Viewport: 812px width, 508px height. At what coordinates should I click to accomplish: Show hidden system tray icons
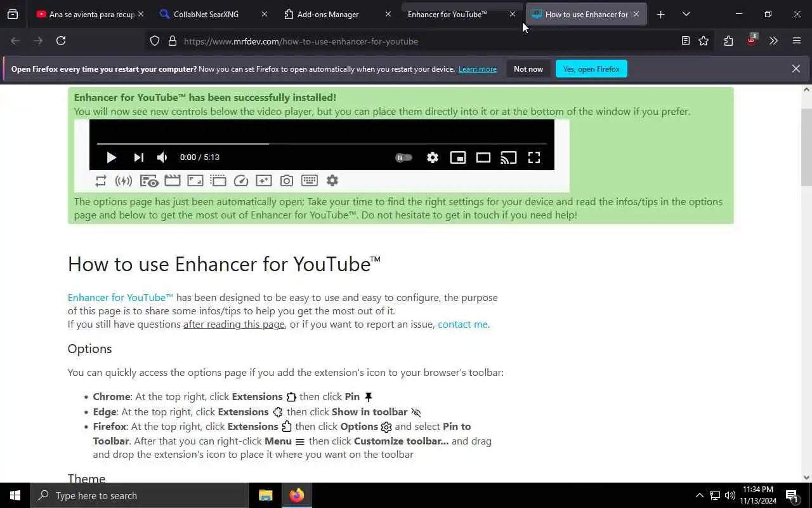(699, 495)
